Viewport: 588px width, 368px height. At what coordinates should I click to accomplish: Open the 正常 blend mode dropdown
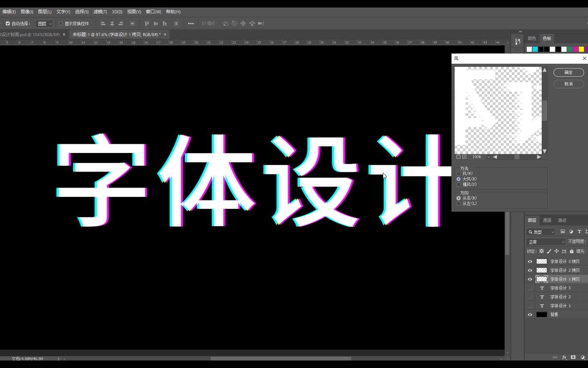coord(545,242)
